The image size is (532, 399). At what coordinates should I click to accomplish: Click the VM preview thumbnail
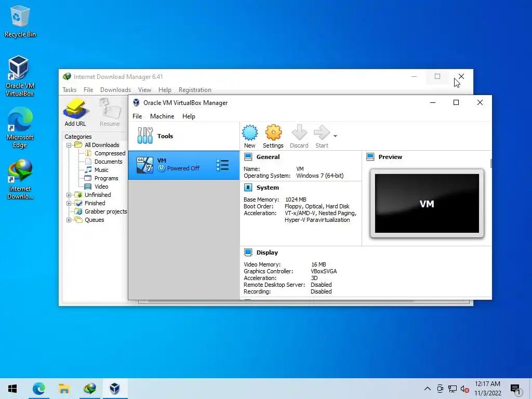tap(427, 204)
